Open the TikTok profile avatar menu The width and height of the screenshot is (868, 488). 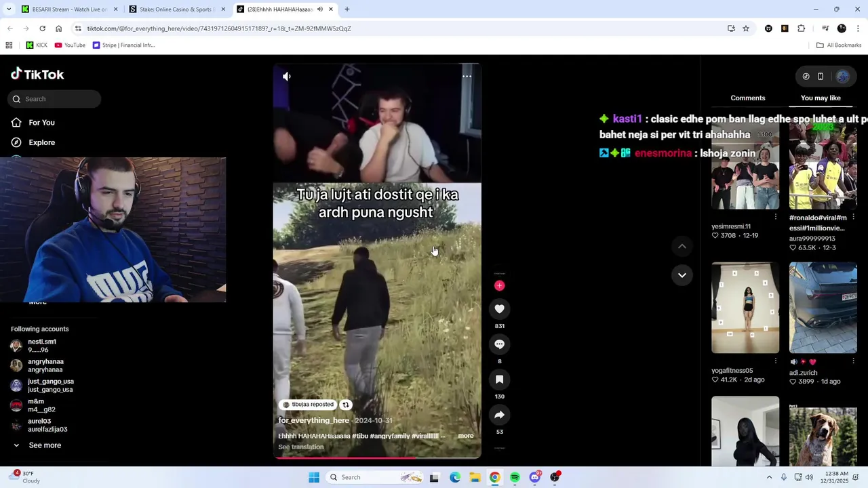842,77
